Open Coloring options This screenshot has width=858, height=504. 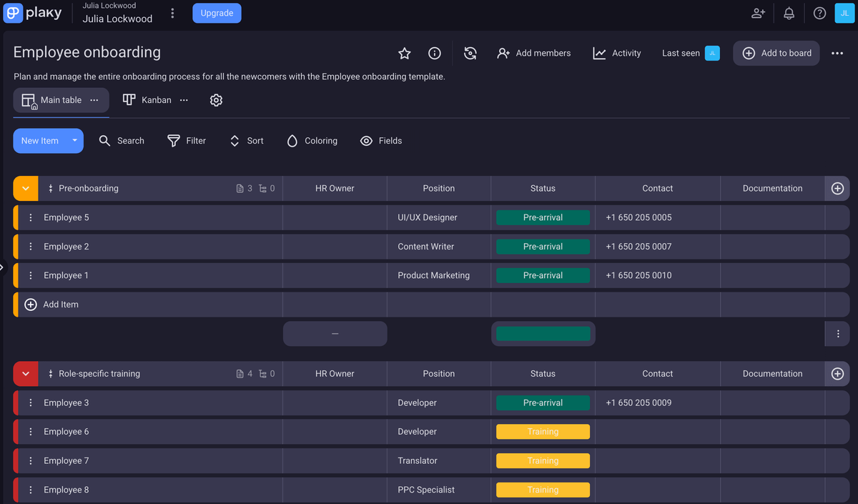point(312,141)
